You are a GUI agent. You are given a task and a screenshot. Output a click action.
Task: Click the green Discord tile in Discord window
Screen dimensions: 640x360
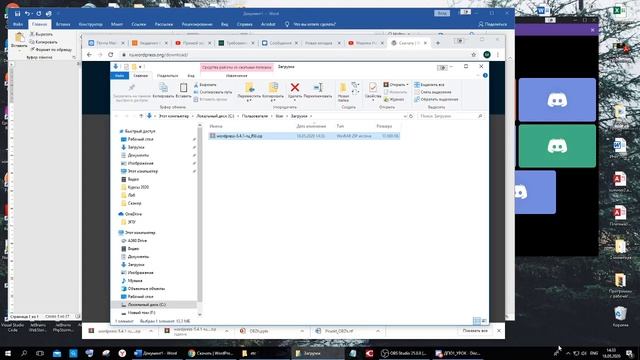pos(557,146)
